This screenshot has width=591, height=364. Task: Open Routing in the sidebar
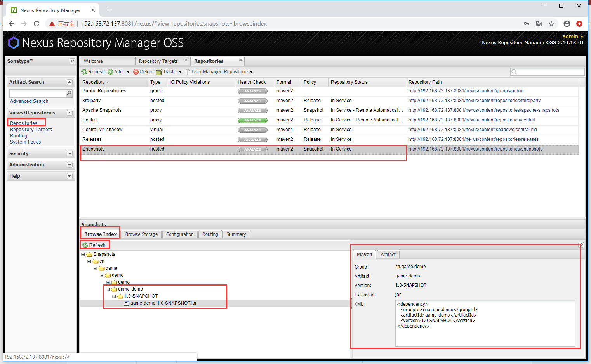click(19, 136)
